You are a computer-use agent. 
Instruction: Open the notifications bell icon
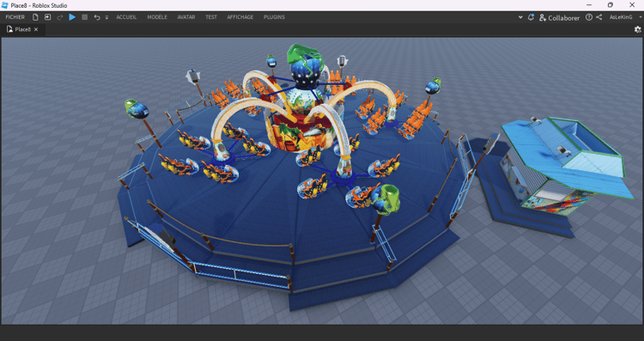click(x=531, y=17)
